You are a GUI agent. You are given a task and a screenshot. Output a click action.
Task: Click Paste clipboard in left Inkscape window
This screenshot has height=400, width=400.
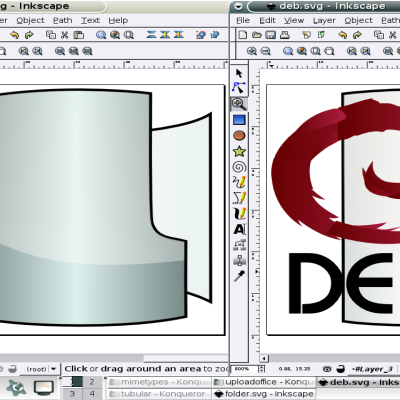79,35
